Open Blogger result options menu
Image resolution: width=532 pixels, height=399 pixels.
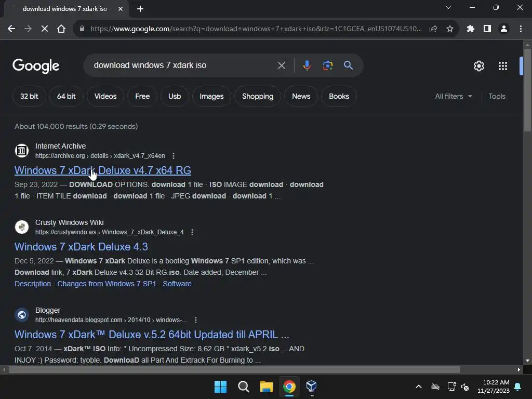point(196,320)
